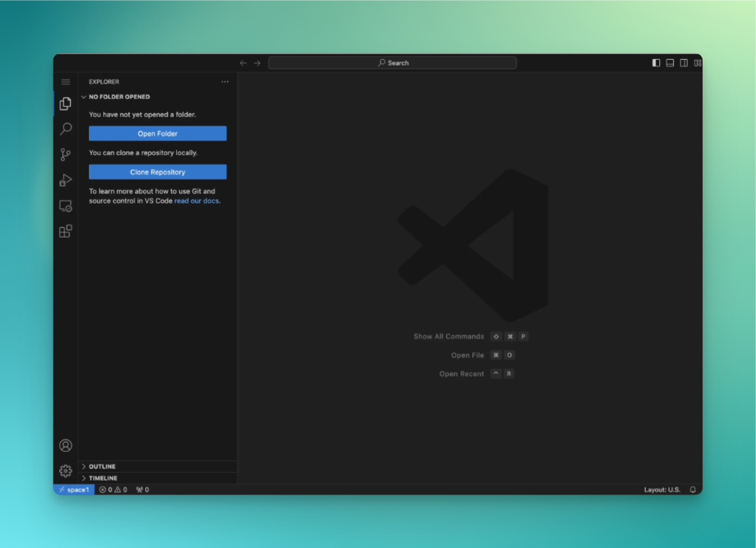Go back with the left arrow
Viewport: 756px width, 548px height.
243,63
